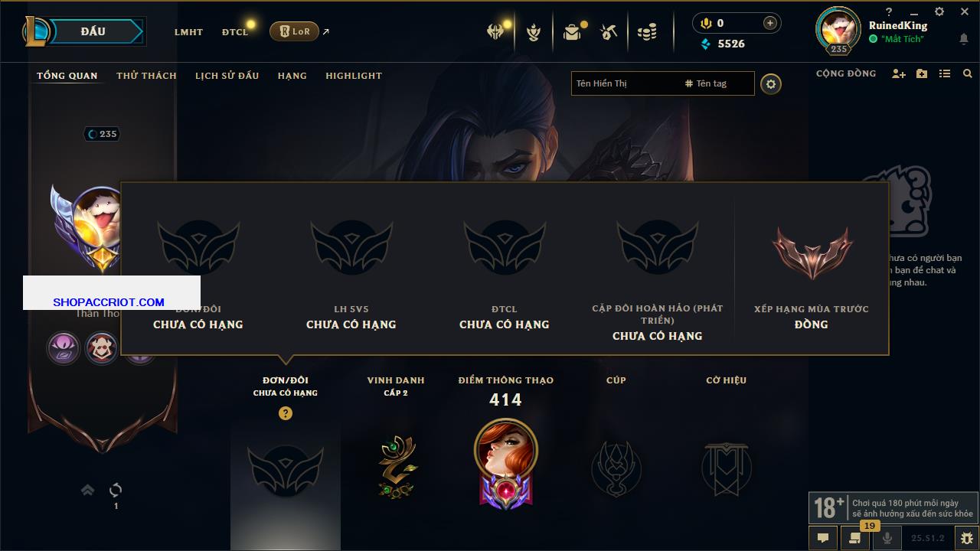The height and width of the screenshot is (551, 980).
Task: Open the friends list options icon
Action: click(x=945, y=73)
